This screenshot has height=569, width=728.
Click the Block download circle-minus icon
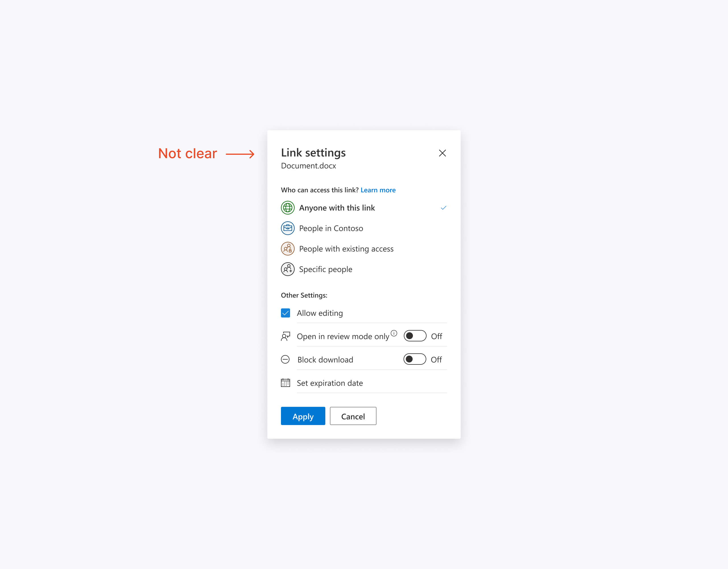(285, 359)
